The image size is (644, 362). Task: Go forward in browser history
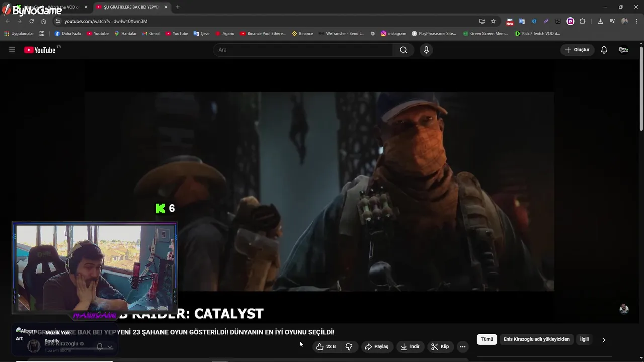click(19, 21)
